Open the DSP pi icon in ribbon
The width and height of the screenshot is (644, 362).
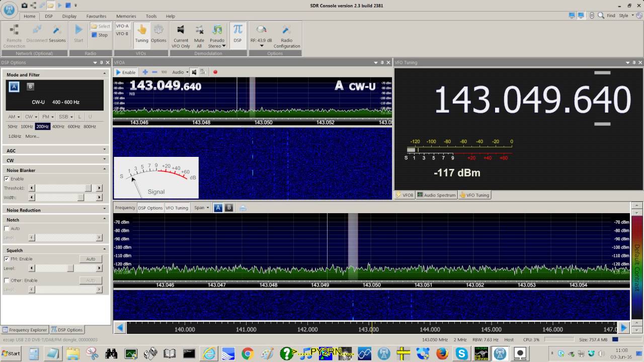237,30
